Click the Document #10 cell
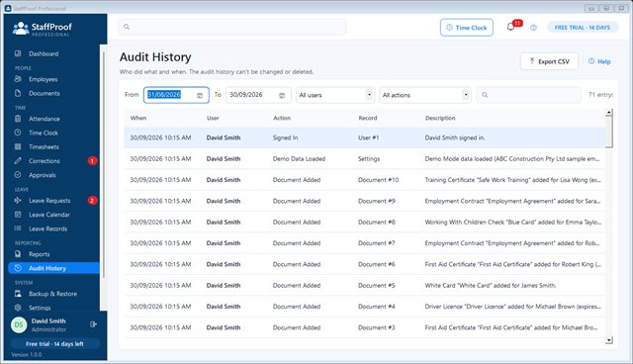The image size is (633, 364). (378, 180)
